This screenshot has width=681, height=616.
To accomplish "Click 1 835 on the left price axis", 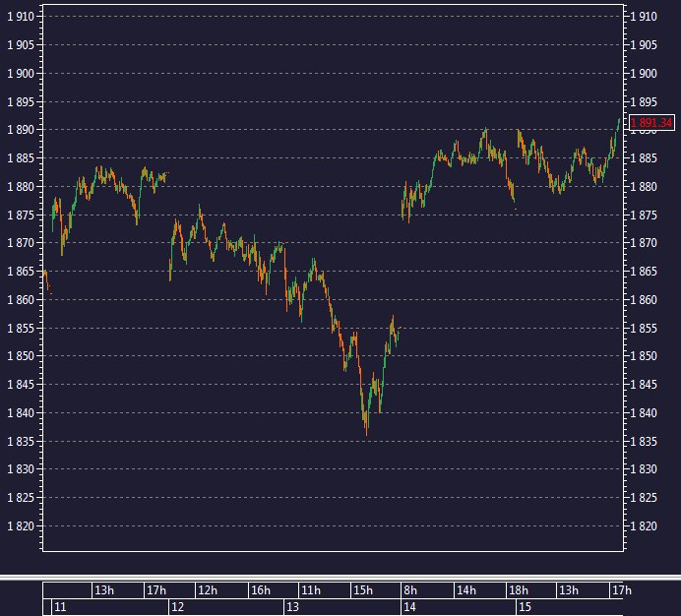I will (21, 442).
